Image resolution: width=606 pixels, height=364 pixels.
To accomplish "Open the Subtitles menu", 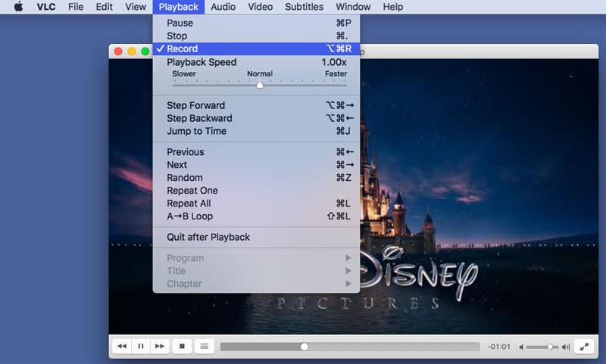I will [305, 7].
